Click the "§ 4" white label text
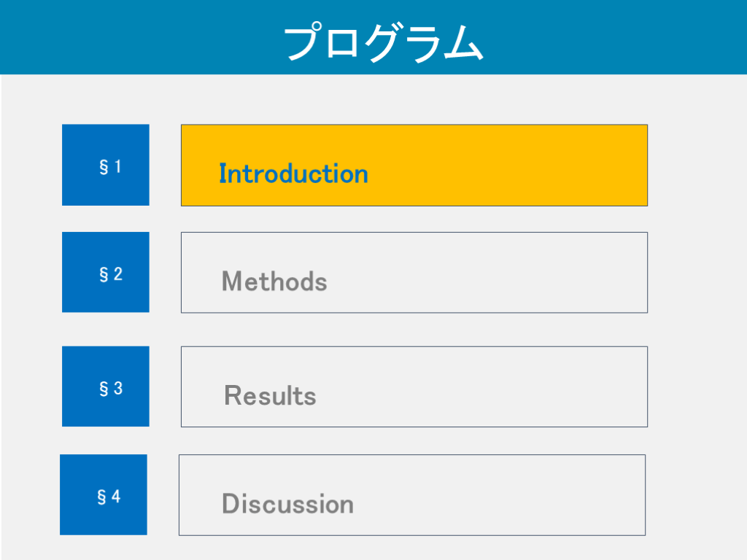The image size is (747, 560). click(108, 497)
